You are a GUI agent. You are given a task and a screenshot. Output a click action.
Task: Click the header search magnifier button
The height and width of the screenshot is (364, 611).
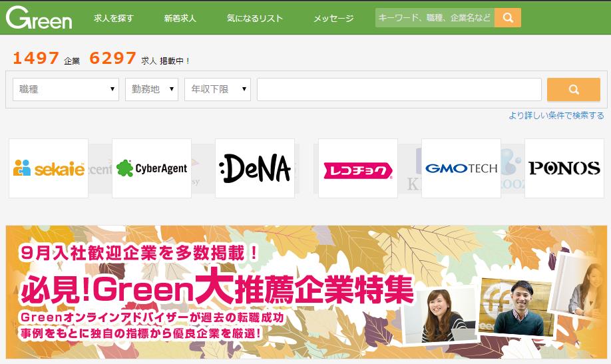tap(508, 17)
